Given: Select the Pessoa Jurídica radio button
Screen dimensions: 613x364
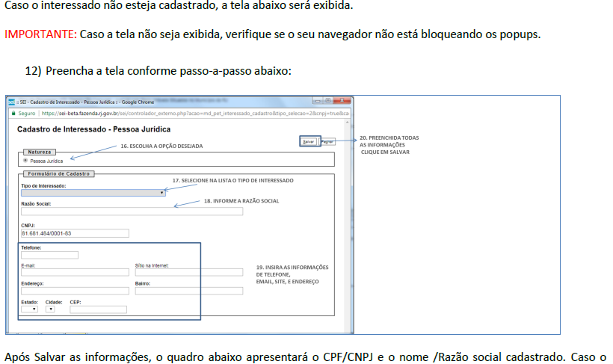Looking at the screenshot, I should pyautogui.click(x=25, y=160).
